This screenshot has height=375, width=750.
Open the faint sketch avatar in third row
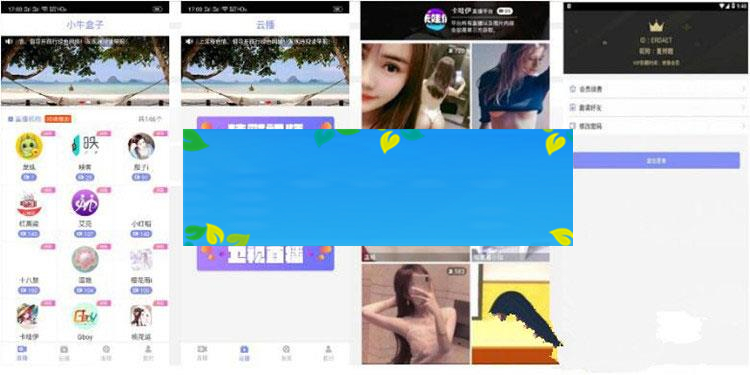(x=142, y=259)
